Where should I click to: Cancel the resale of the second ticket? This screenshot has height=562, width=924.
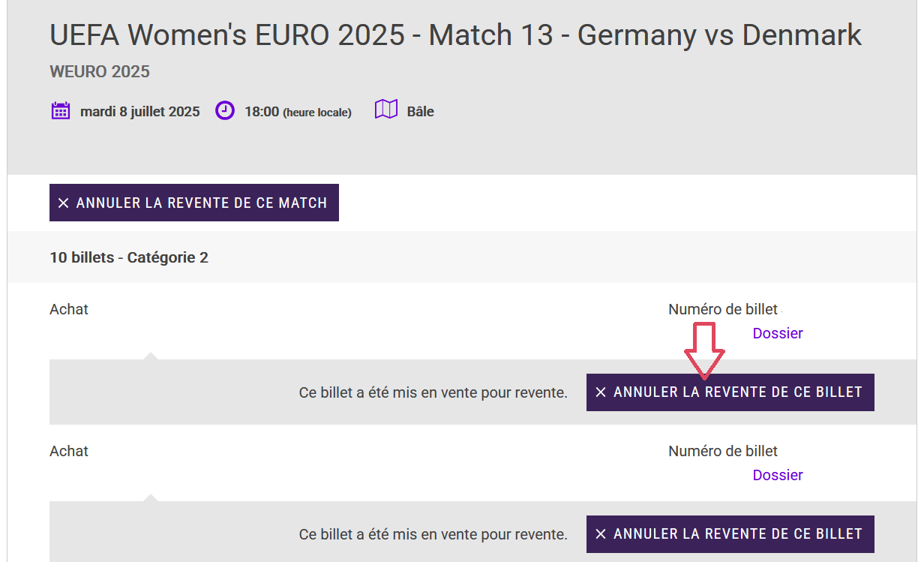730,534
